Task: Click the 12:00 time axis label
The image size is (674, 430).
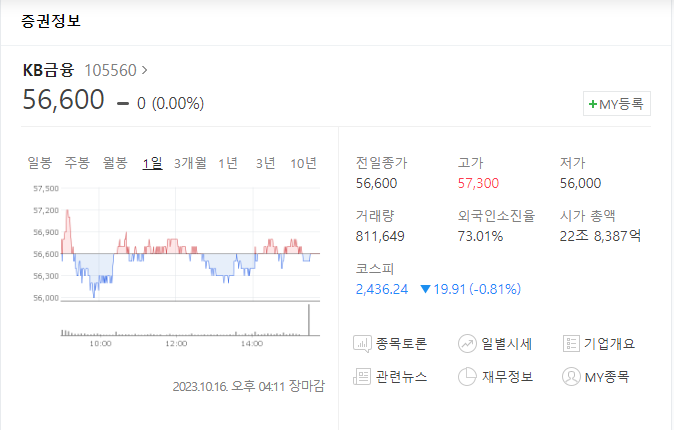Action: 176,344
